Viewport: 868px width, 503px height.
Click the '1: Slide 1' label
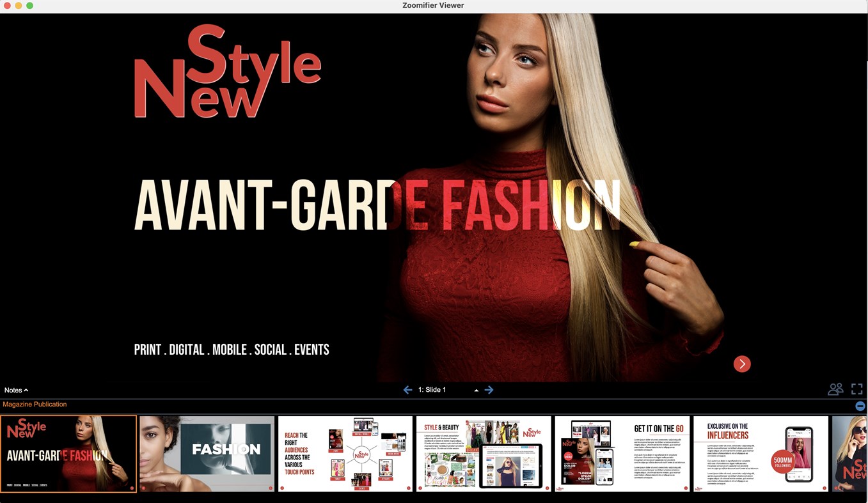click(432, 390)
